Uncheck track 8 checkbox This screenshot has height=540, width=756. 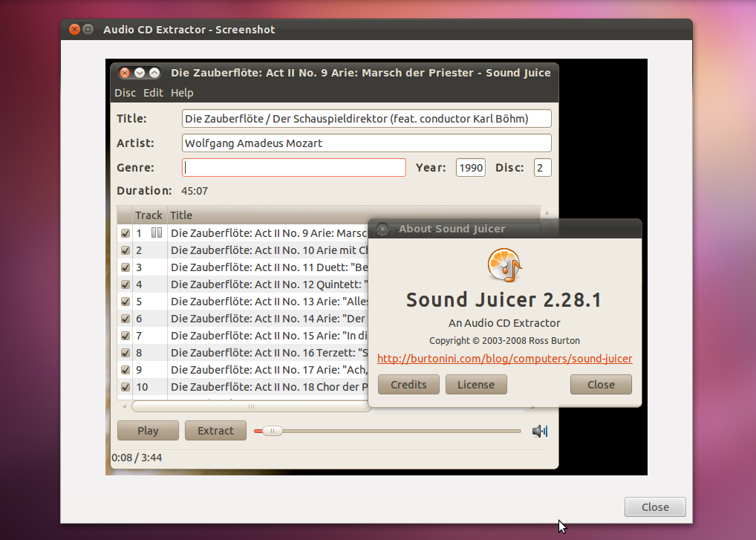pos(126,353)
